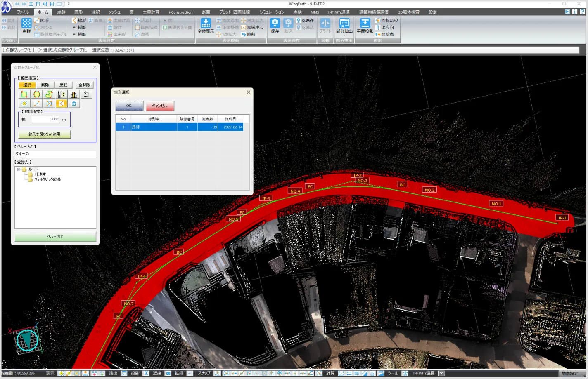Click the undo arrow in range tools
The width and height of the screenshot is (588, 379).
[86, 94]
